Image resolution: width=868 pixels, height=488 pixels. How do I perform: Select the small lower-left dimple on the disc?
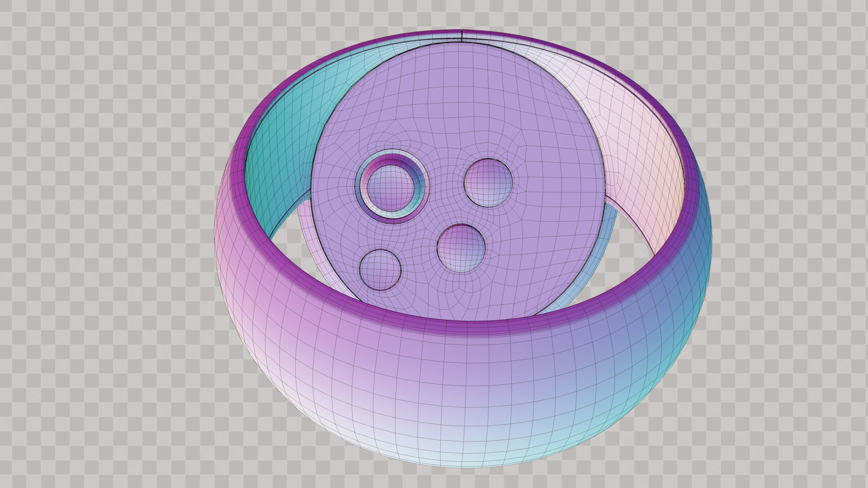pos(380,269)
